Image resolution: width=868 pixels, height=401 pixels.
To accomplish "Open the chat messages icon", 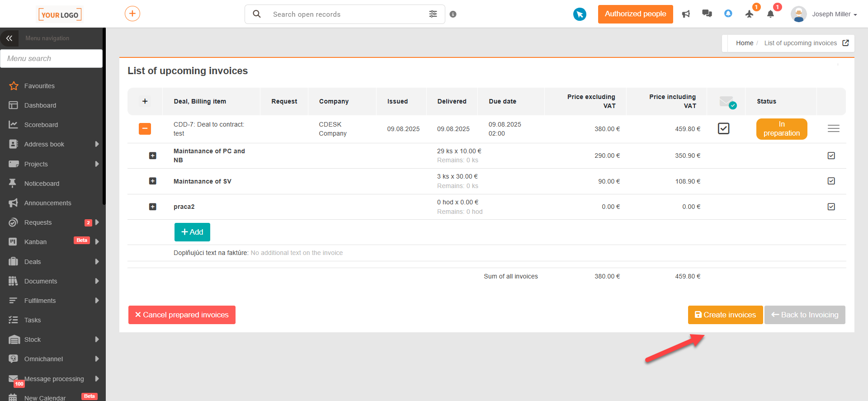I will point(707,14).
